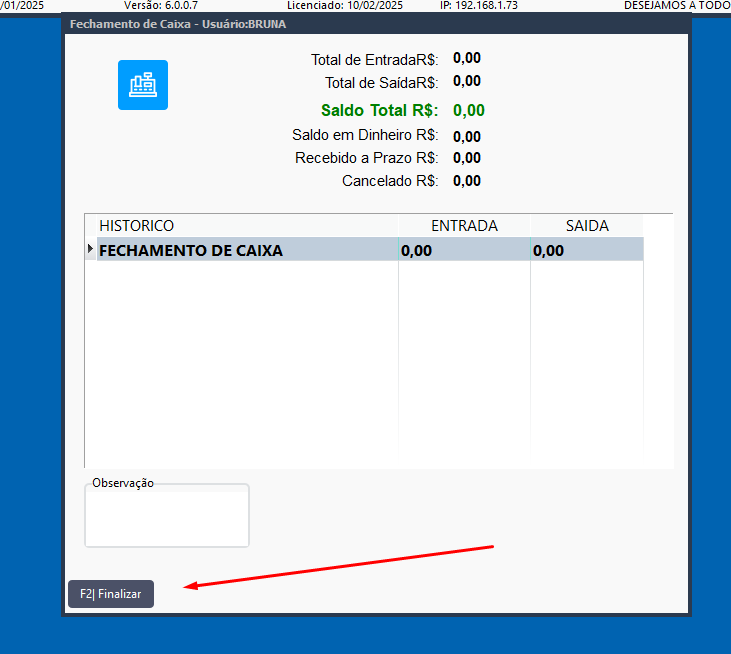This screenshot has width=731, height=654.
Task: Click the Total de Saída value 0,00
Action: [467, 81]
